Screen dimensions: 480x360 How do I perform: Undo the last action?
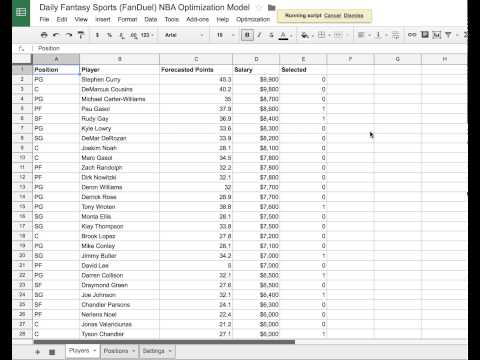click(56, 35)
